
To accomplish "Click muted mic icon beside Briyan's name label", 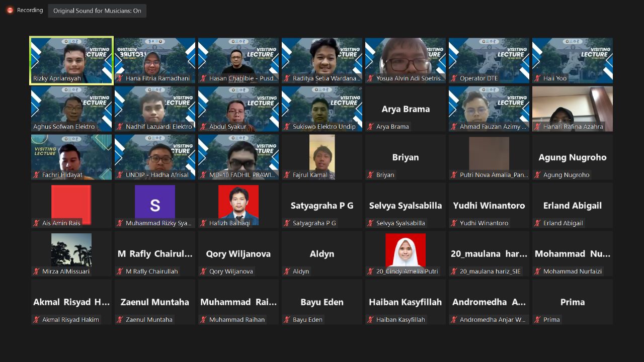I will (370, 175).
